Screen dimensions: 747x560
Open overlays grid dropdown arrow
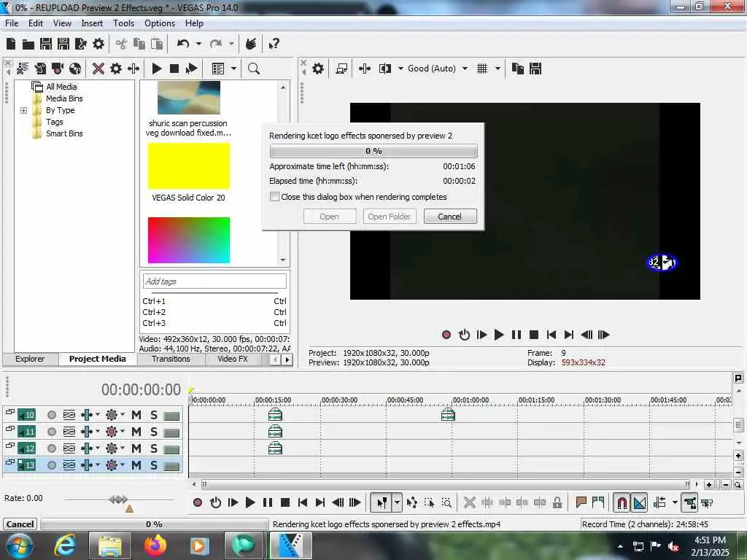click(x=498, y=69)
